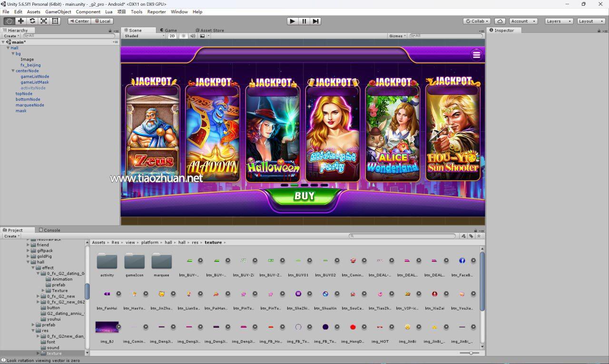
Task: Select the Hand tool
Action: [9, 21]
